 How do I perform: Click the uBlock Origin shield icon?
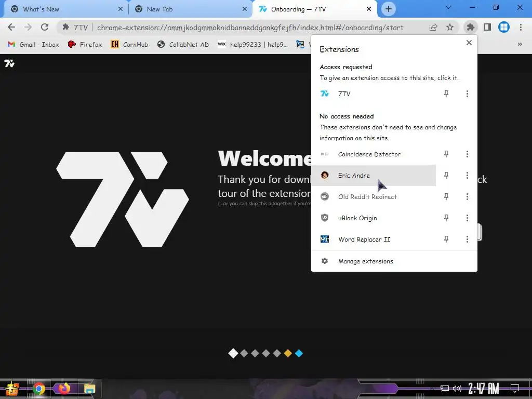pyautogui.click(x=325, y=218)
